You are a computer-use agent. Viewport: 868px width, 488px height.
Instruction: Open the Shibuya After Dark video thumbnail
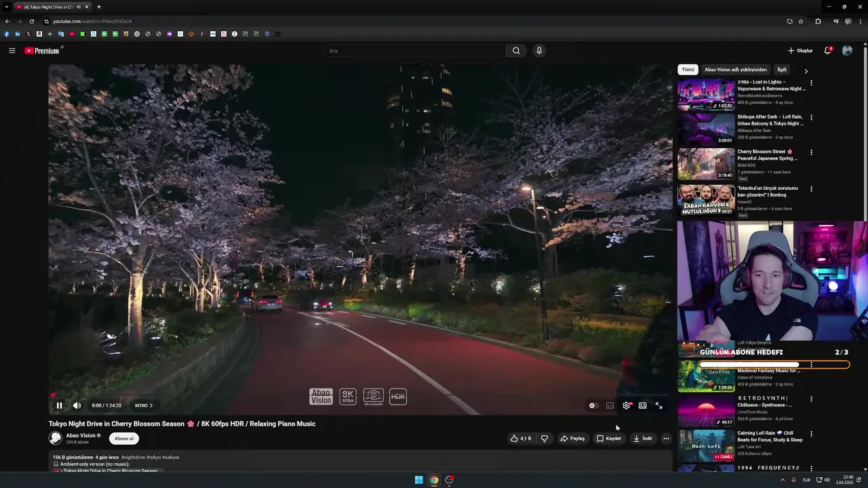pyautogui.click(x=706, y=129)
